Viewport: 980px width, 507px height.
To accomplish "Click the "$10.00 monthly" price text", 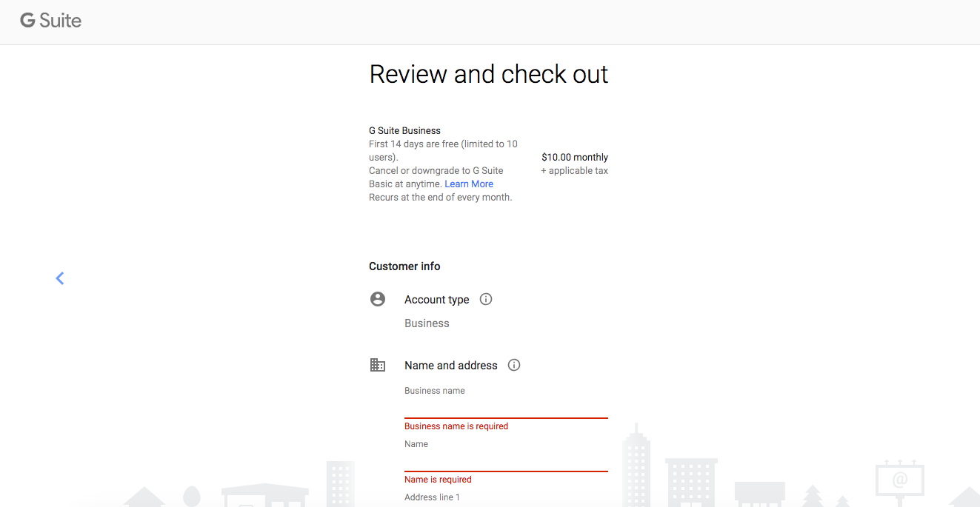I will pyautogui.click(x=575, y=157).
